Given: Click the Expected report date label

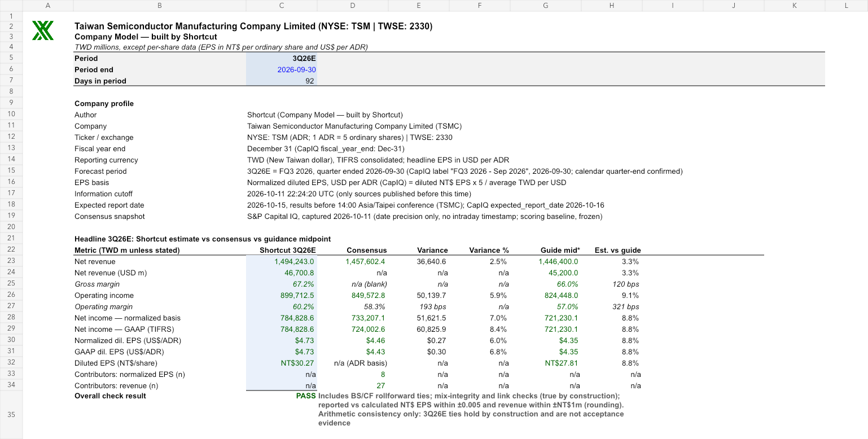Looking at the screenshot, I should [x=109, y=205].
